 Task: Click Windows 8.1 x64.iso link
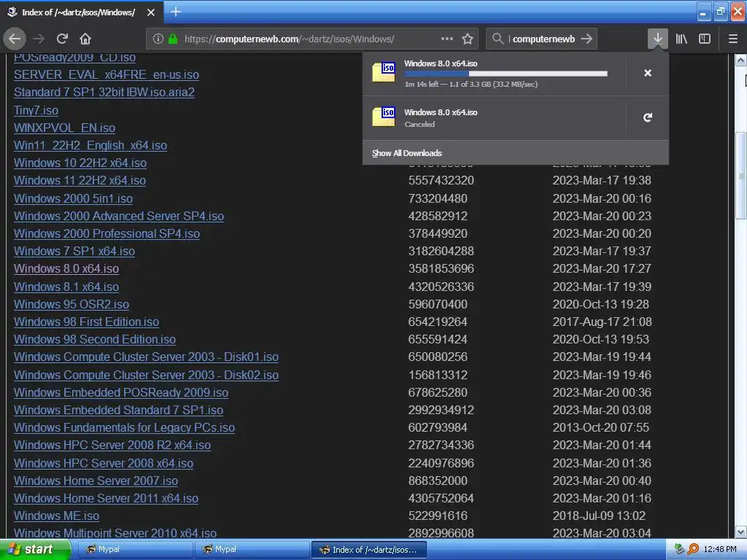[66, 287]
